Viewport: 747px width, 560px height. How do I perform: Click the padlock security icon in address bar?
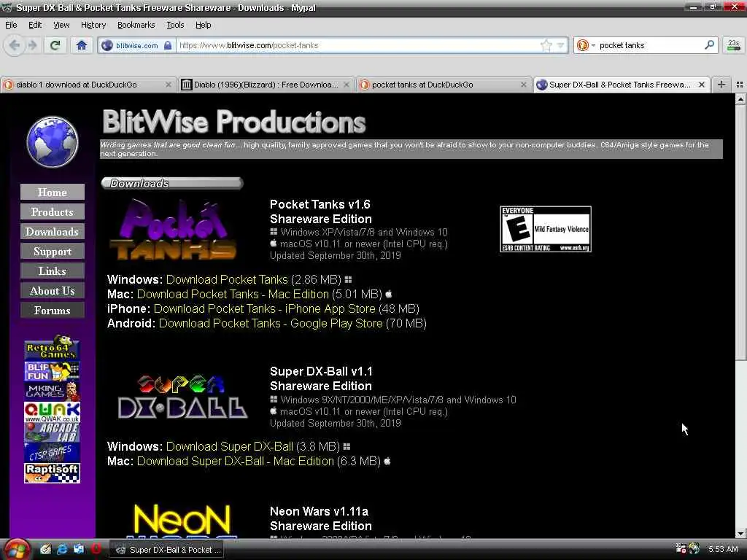click(168, 45)
